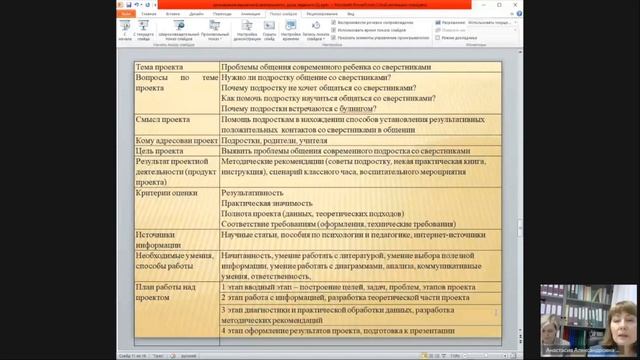The width and height of the screenshot is (640, 360).
Task: Open the 'Показать на' monitor combo box
Action: pyautogui.click(x=493, y=30)
